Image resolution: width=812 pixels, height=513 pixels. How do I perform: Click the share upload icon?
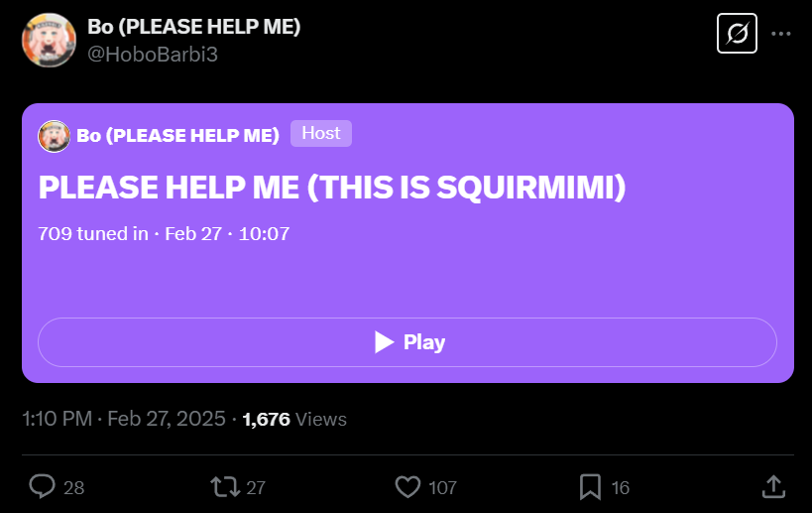click(x=773, y=487)
